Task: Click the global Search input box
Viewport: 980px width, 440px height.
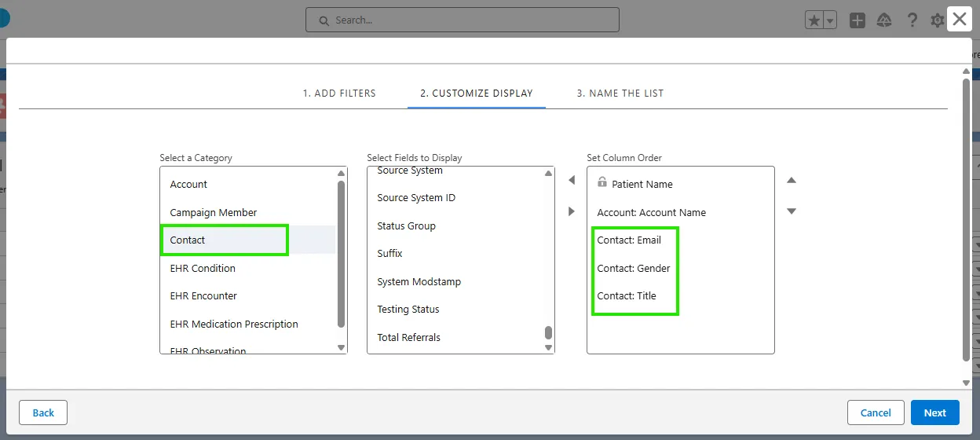Action: click(463, 20)
